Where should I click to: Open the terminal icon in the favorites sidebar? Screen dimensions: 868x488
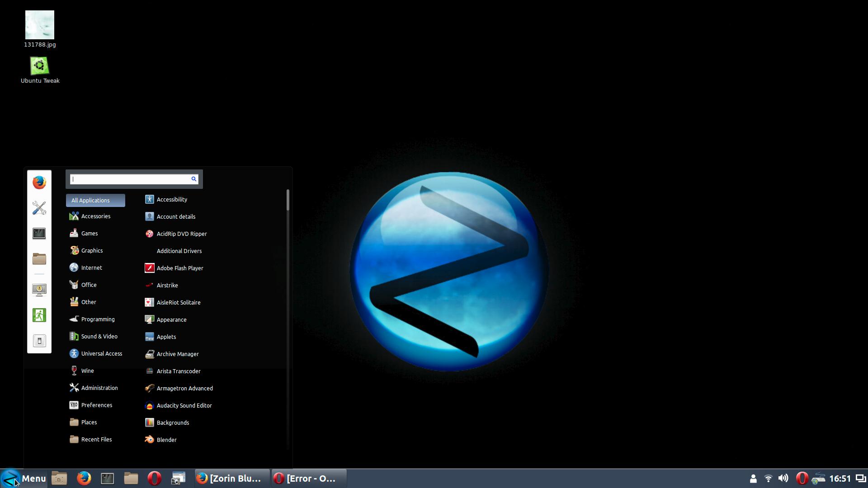[x=39, y=233]
